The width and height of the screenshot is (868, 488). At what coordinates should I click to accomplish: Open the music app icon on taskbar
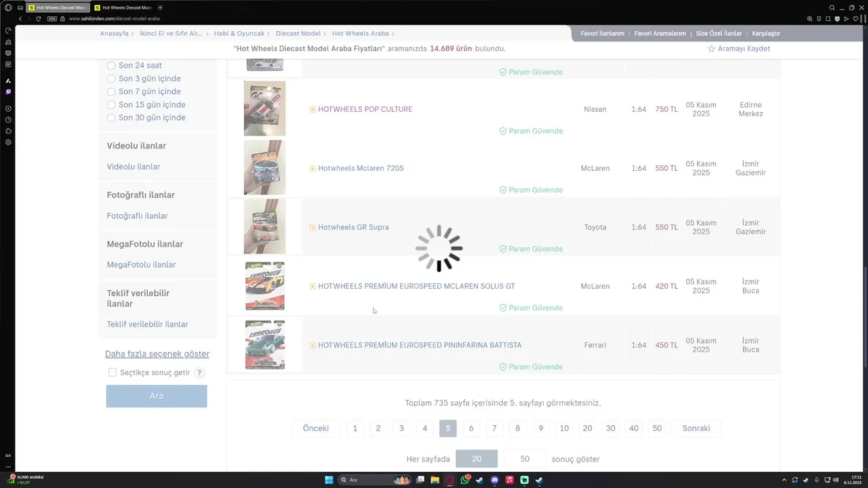pyautogui.click(x=509, y=480)
